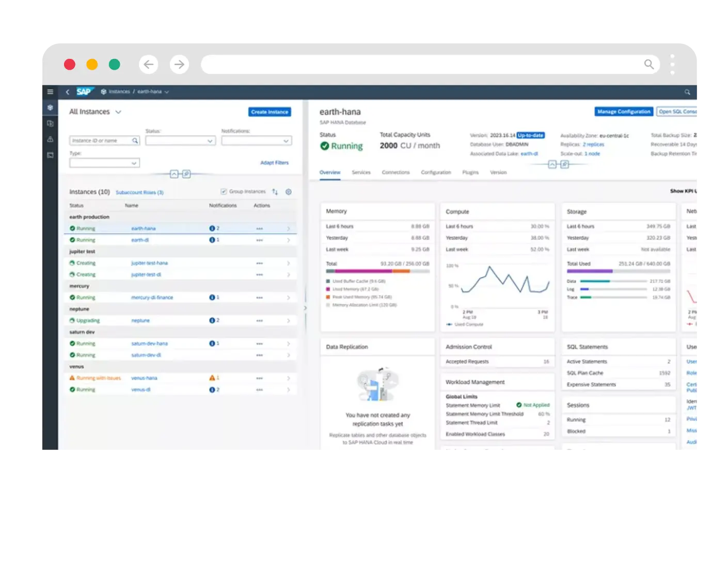
Task: Switch to the Plugins tab
Action: click(470, 173)
